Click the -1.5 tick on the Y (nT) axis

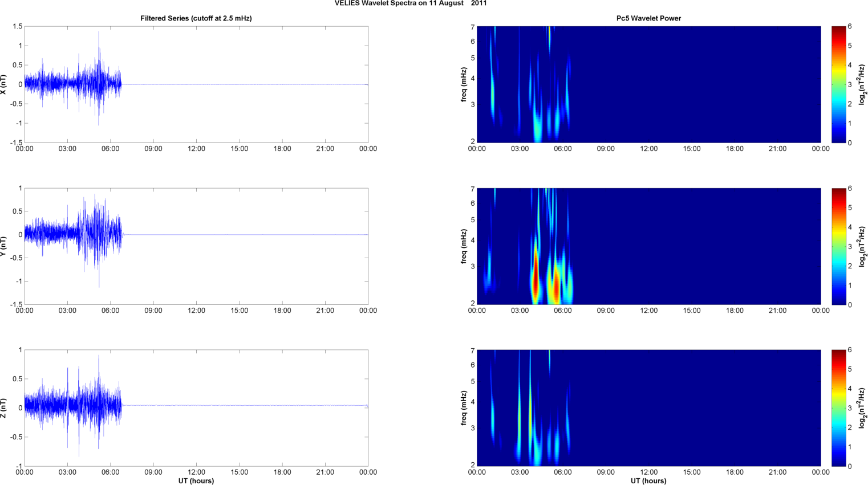[x=15, y=304]
